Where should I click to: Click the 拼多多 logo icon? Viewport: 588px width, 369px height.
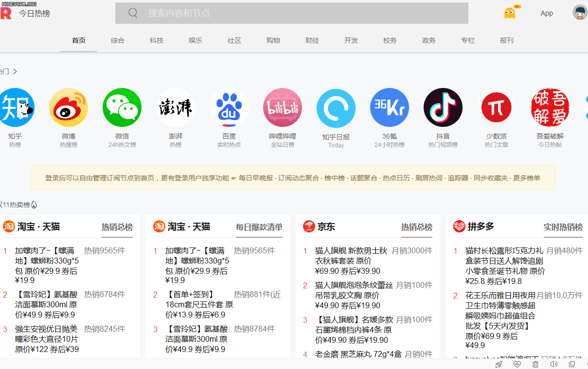(x=459, y=227)
